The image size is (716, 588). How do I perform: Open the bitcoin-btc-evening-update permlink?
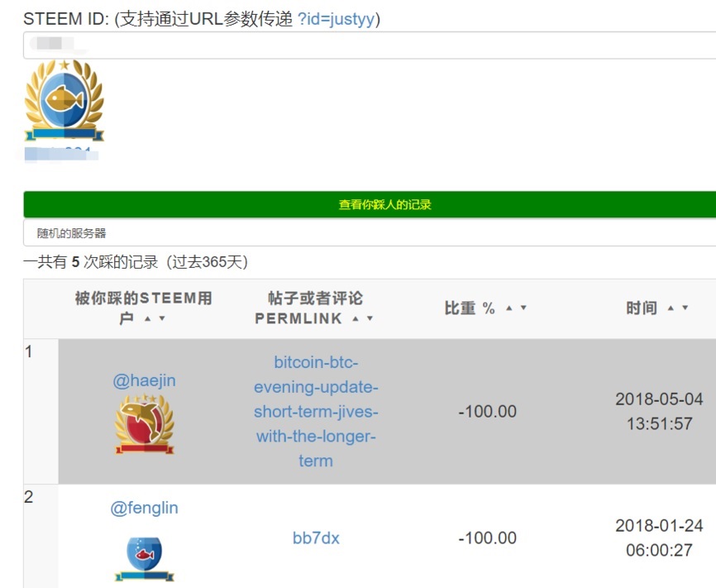tap(316, 411)
